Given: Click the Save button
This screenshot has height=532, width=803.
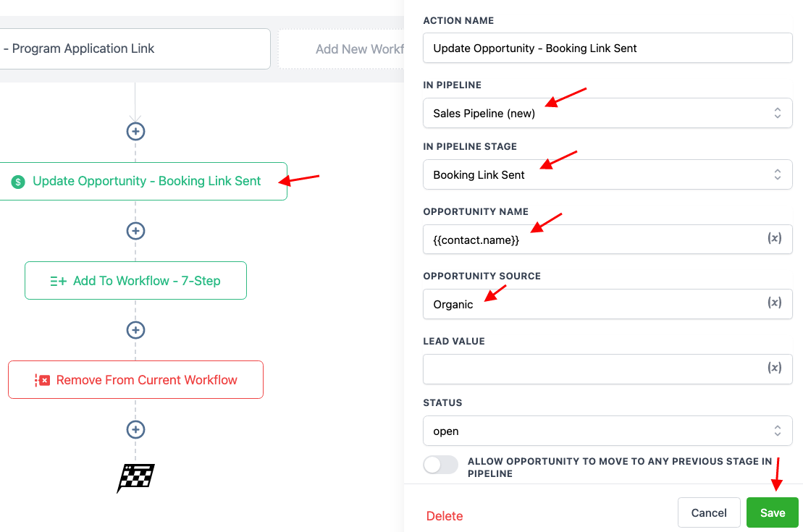Looking at the screenshot, I should pyautogui.click(x=772, y=512).
